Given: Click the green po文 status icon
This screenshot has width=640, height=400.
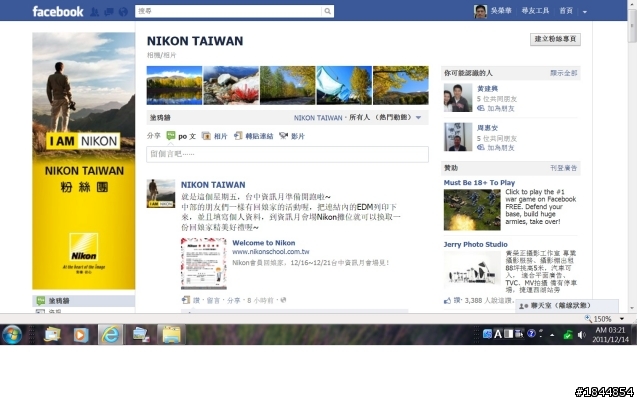Looking at the screenshot, I should click(171, 136).
